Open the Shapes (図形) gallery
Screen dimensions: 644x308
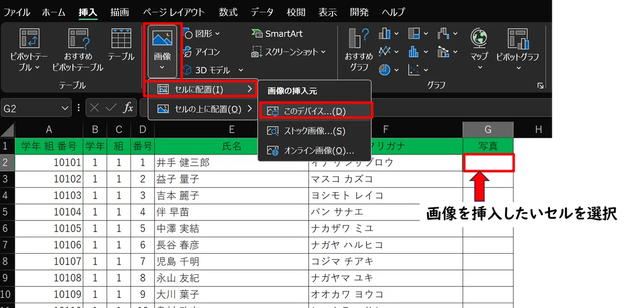[201, 34]
